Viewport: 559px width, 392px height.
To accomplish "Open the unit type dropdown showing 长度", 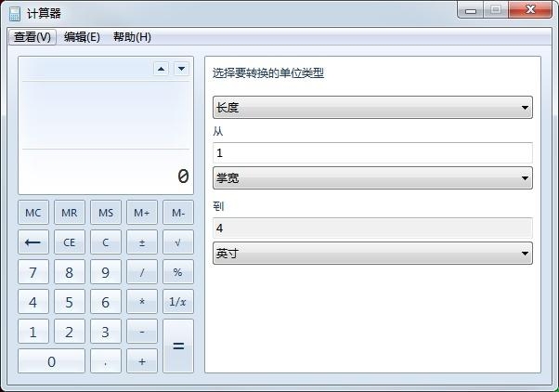I will pos(372,108).
